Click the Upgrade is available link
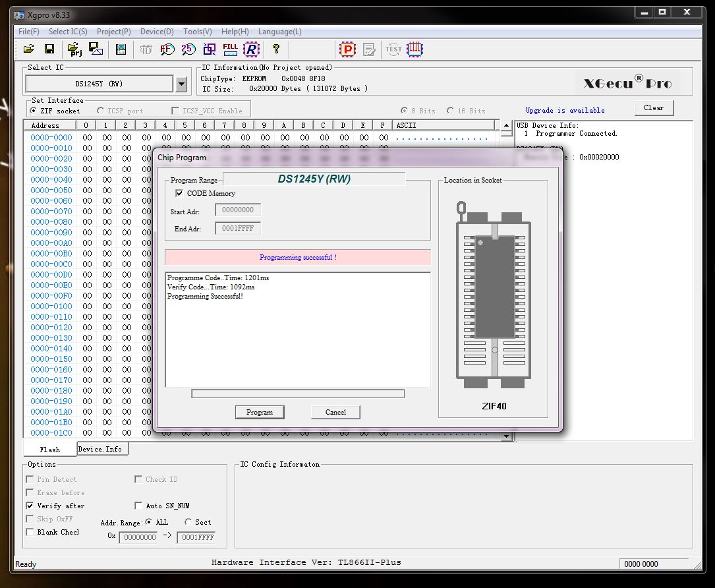This screenshot has width=715, height=588. [x=565, y=110]
